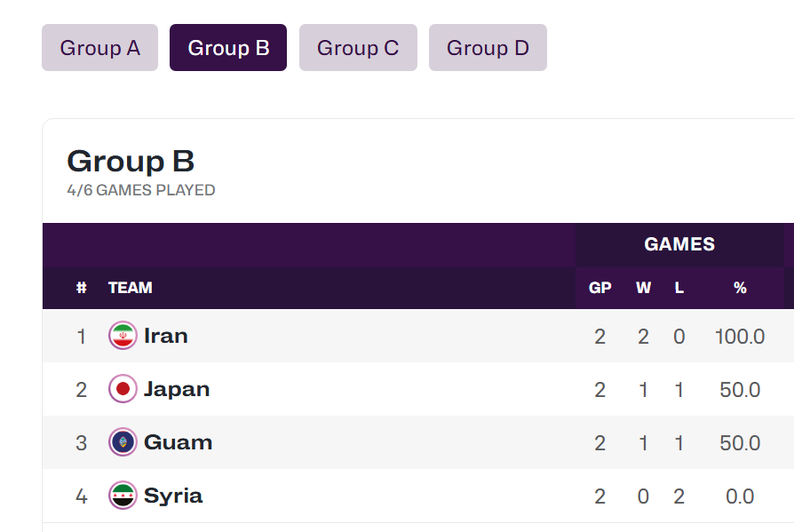Select the Group B tab
Image resolution: width=794 pixels, height=532 pixels.
228,48
